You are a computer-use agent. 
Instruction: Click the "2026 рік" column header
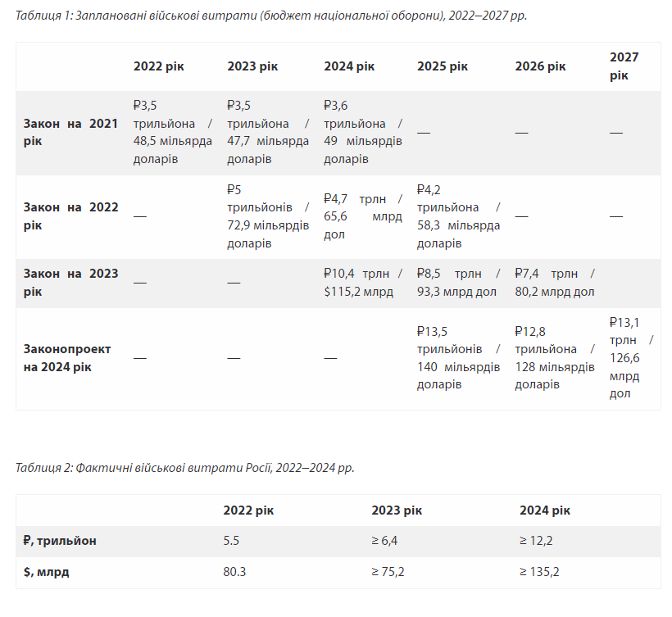click(x=540, y=66)
